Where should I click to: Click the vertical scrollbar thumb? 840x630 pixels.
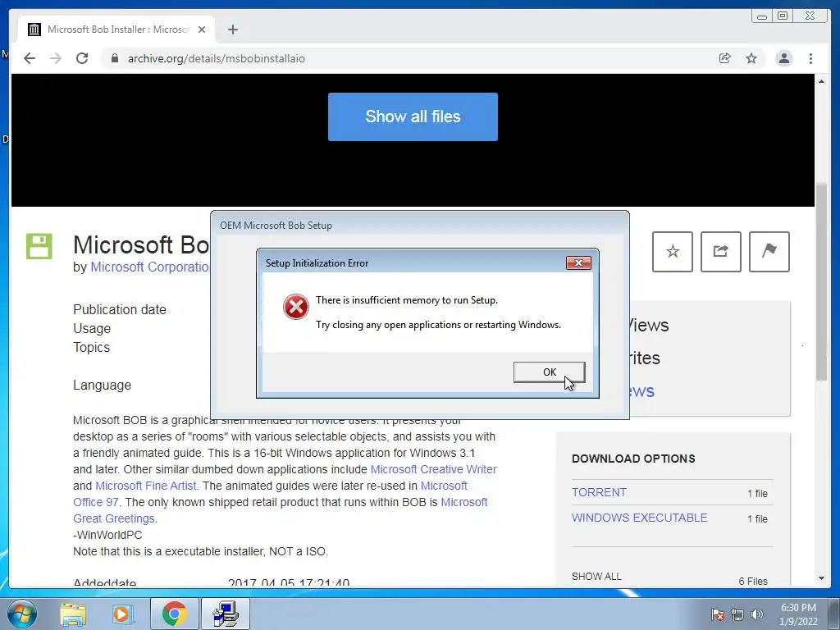[821, 282]
